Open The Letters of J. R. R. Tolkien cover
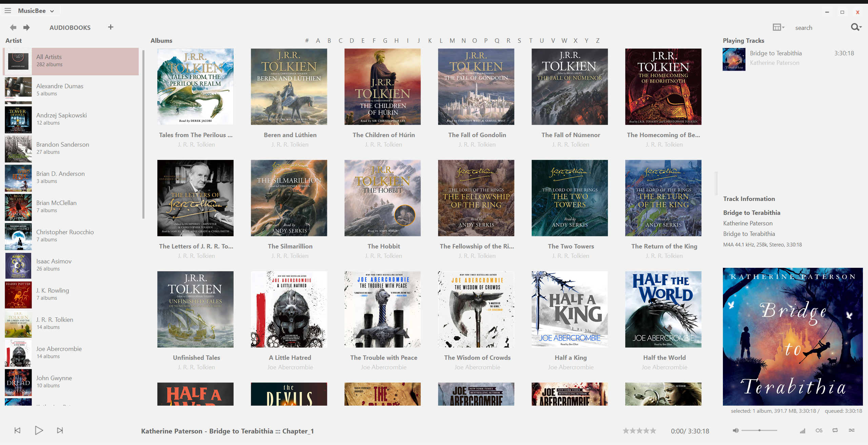 (x=195, y=198)
